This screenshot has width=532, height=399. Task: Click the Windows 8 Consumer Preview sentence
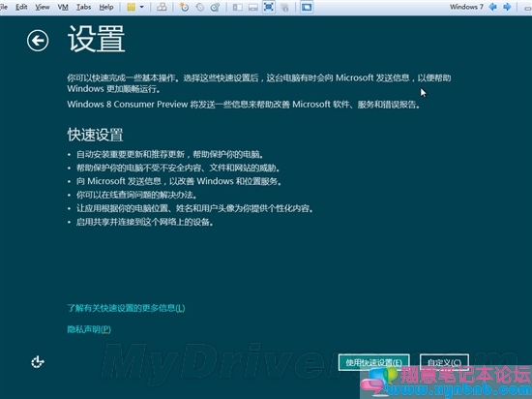[x=244, y=105]
